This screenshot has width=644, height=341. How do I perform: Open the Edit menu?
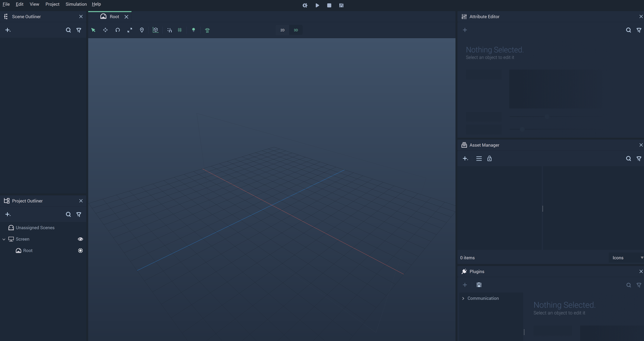coord(20,4)
